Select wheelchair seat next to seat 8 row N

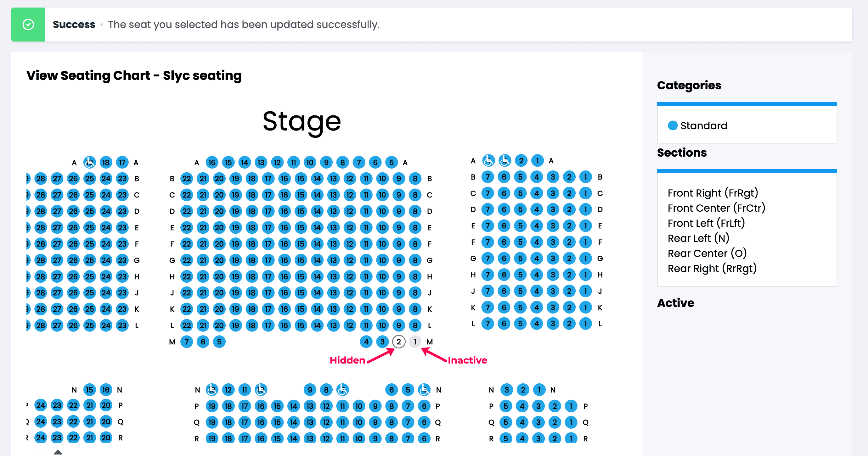(x=342, y=390)
